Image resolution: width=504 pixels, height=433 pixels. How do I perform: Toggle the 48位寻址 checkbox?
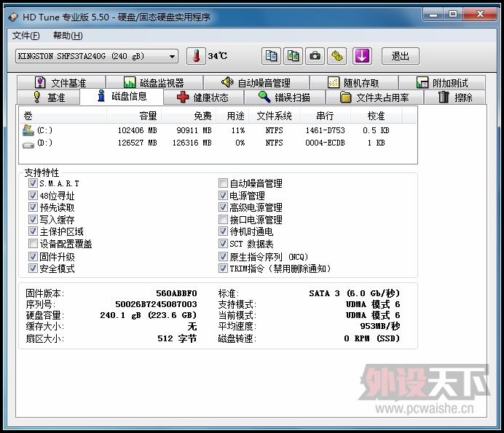[x=33, y=195]
